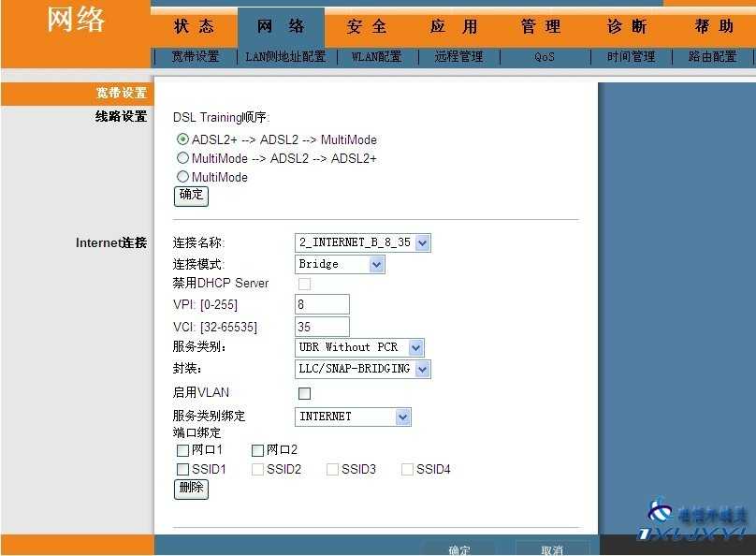Open the 状态 main tab
The width and height of the screenshot is (756, 556).
pyautogui.click(x=194, y=26)
